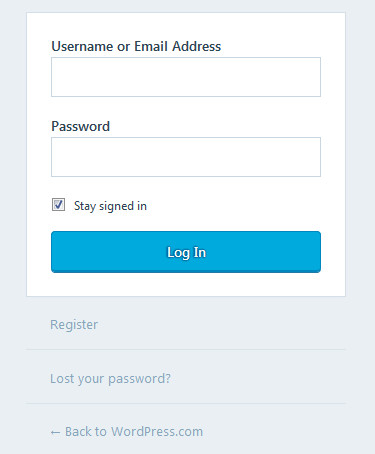Click inside the empty password text box
The height and width of the screenshot is (454, 375).
186,157
